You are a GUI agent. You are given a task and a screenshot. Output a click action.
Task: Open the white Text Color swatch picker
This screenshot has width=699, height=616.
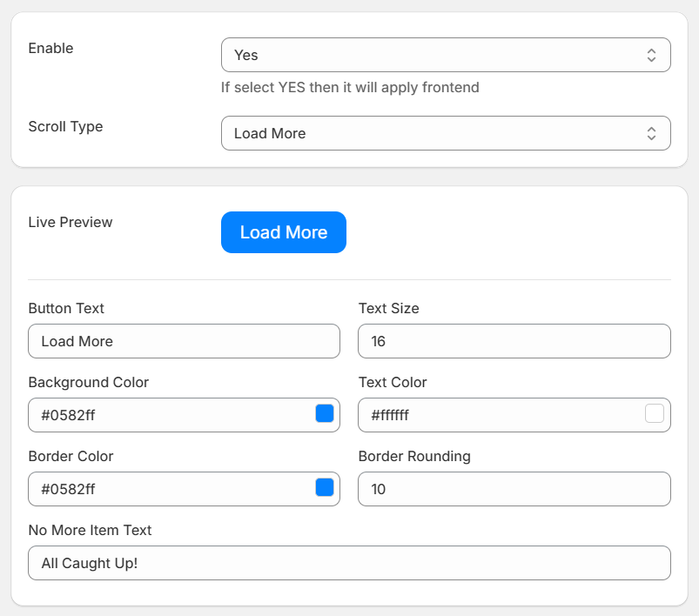click(x=655, y=413)
